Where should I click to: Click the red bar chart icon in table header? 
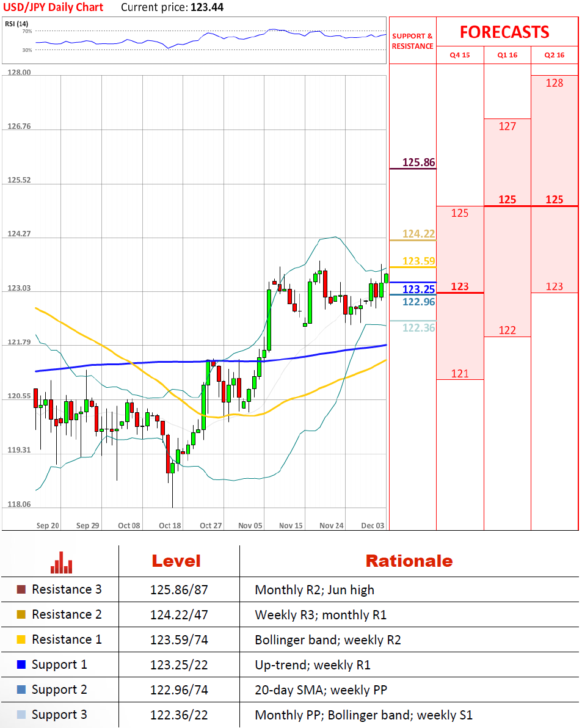[x=61, y=562]
